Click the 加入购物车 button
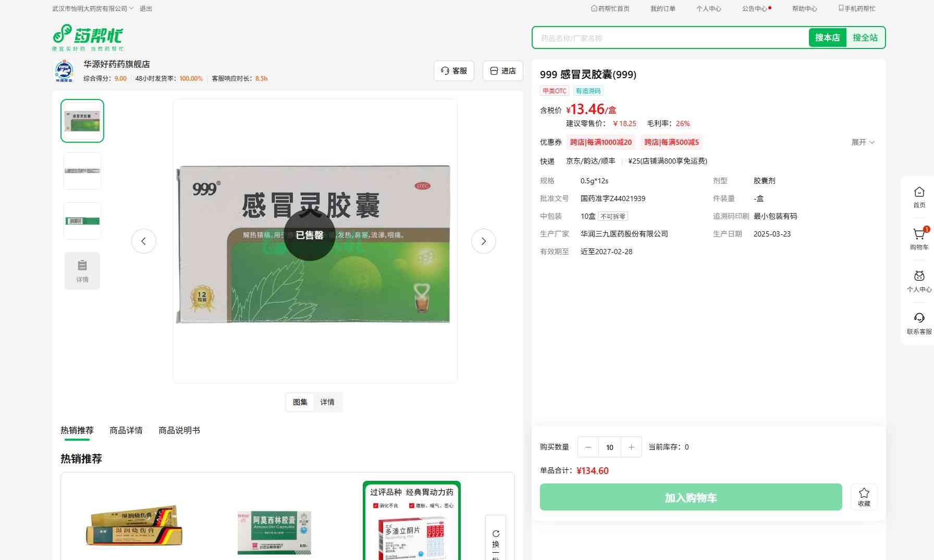 [x=691, y=497]
